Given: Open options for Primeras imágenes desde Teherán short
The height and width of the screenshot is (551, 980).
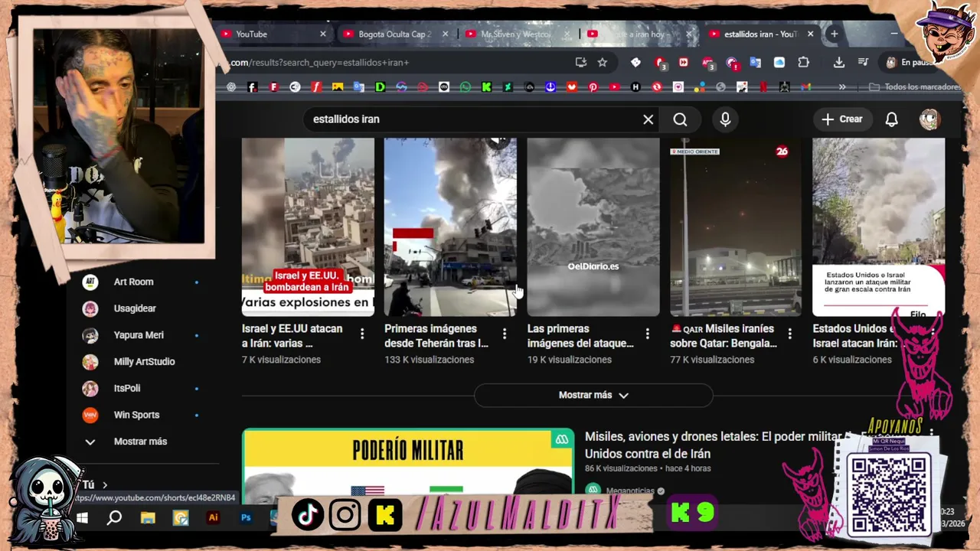Looking at the screenshot, I should tap(504, 334).
